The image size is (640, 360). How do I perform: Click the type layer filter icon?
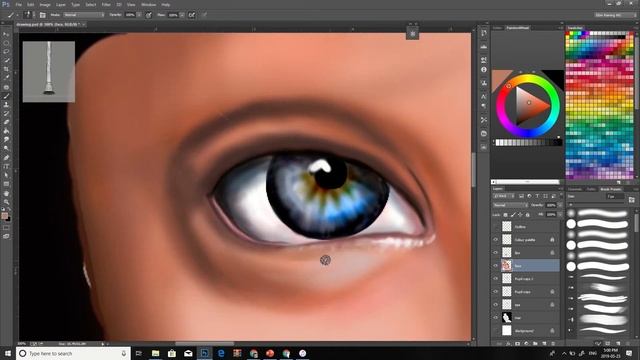(537, 196)
